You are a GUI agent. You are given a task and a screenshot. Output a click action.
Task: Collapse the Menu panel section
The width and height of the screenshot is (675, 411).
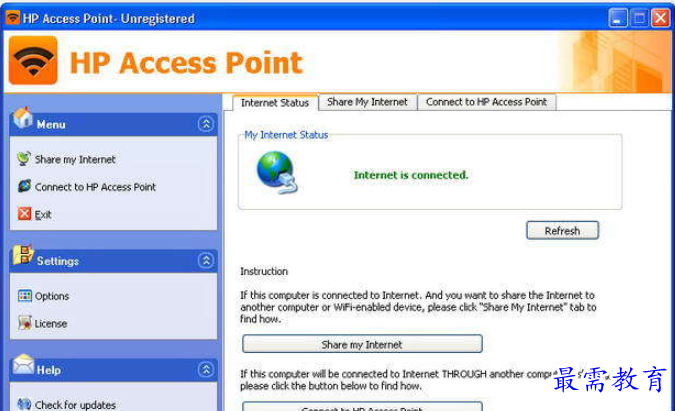(x=206, y=124)
